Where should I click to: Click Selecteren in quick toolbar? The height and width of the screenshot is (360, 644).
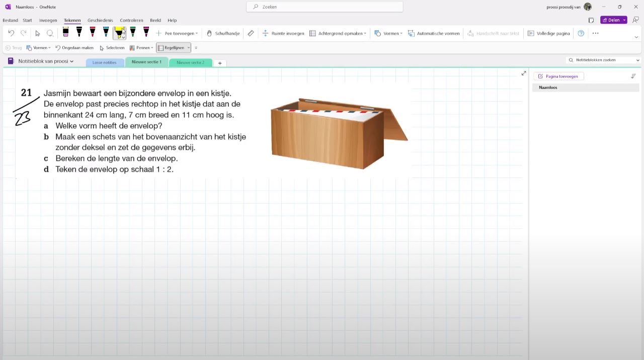click(x=112, y=48)
